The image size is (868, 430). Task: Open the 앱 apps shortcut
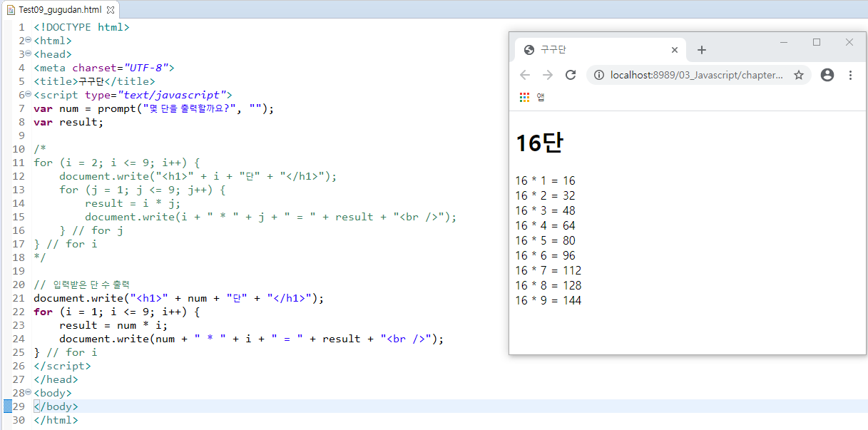click(532, 97)
